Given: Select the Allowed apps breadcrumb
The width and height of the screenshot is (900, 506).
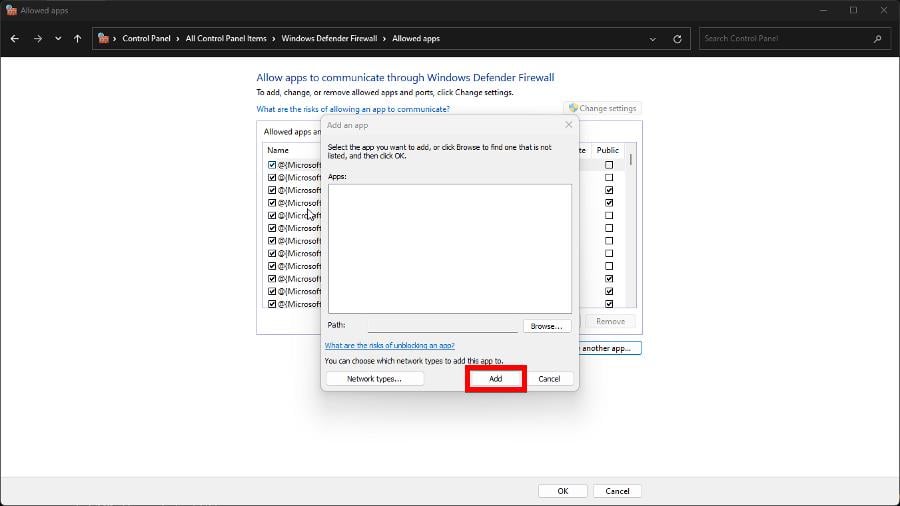Looking at the screenshot, I should [x=416, y=38].
